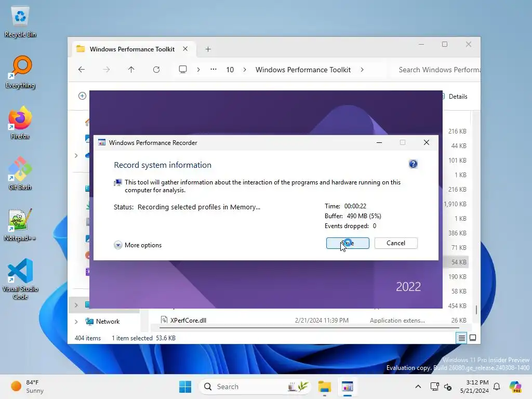Click the taskbar Search box
Image resolution: width=532 pixels, height=399 pixels.
pos(255,387)
